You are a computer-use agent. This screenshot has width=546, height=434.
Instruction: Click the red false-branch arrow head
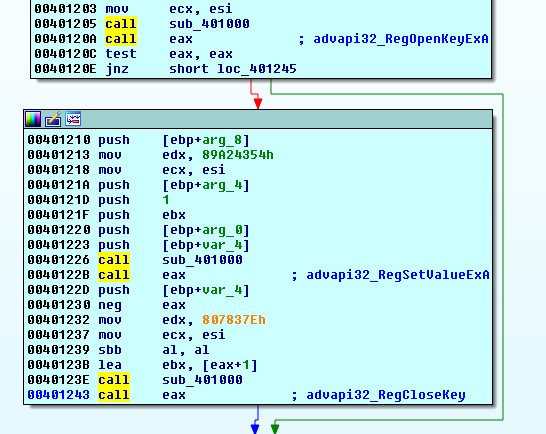click(258, 103)
